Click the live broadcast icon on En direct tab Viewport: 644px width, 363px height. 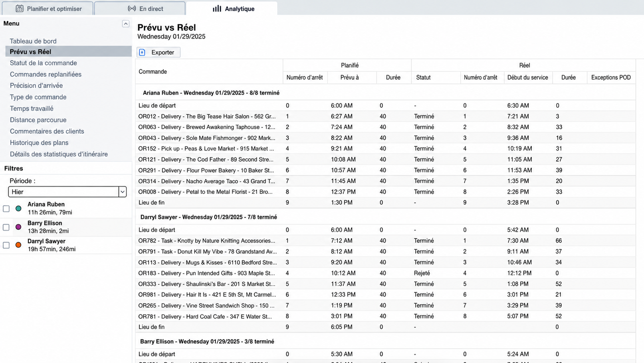[132, 8]
